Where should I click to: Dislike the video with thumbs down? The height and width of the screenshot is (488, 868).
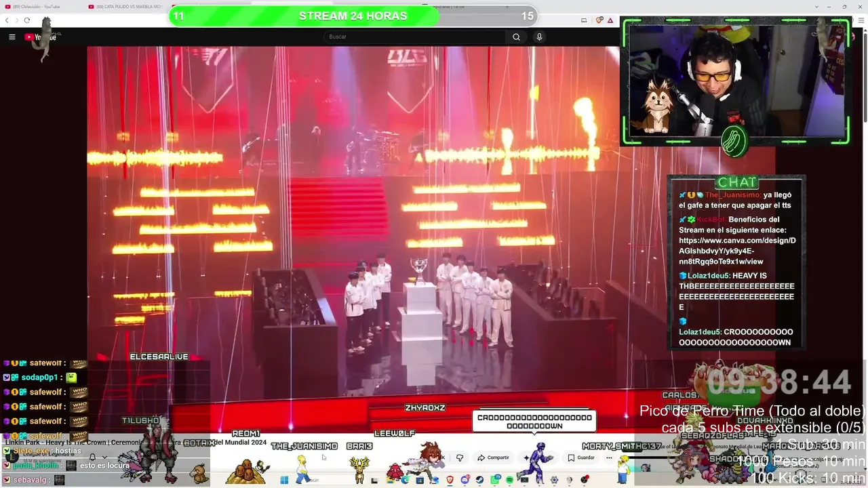coord(460,457)
